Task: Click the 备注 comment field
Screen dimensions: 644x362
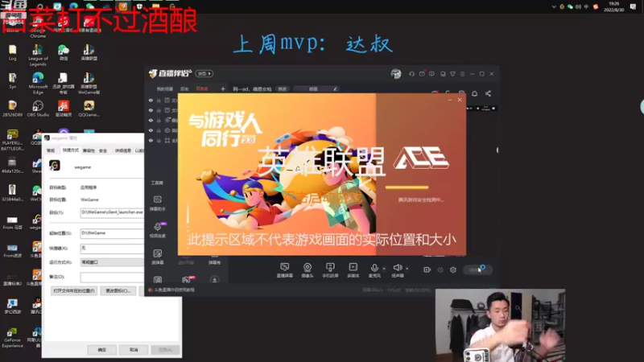Action: (x=112, y=277)
